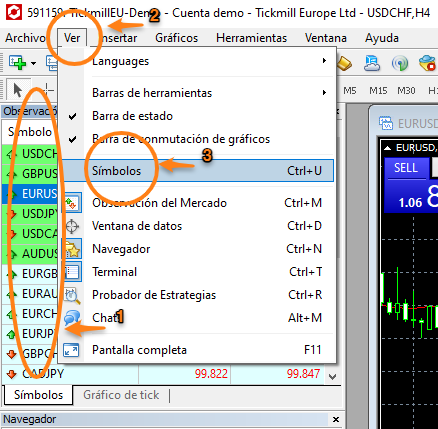
Task: Open the Terminal menu entry
Action: point(197,272)
